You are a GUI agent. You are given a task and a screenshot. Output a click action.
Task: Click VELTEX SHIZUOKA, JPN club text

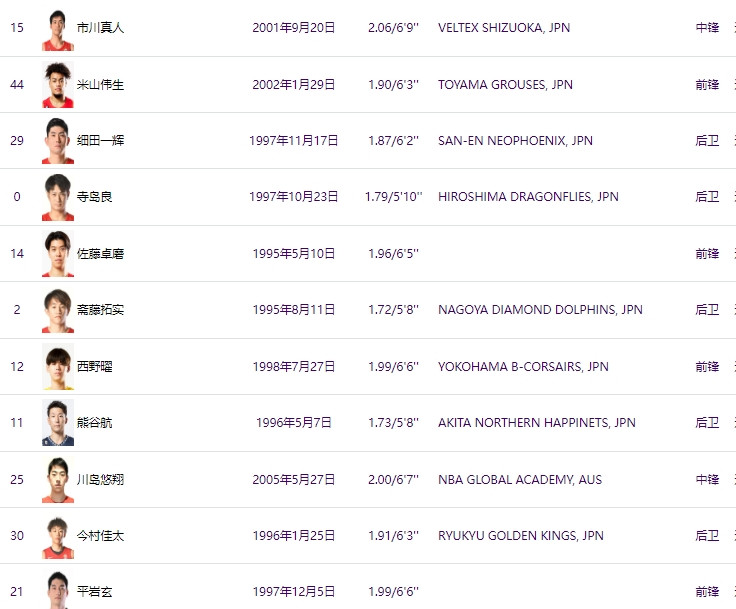point(504,28)
